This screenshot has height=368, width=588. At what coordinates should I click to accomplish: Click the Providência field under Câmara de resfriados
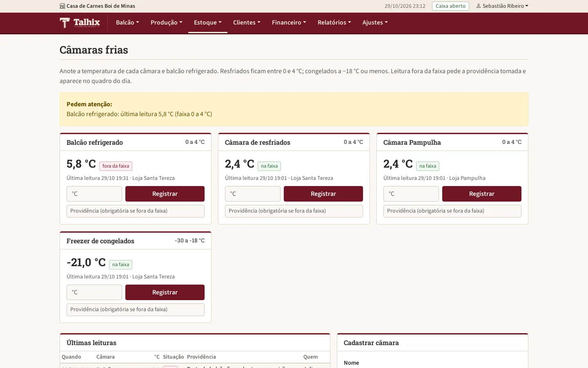pyautogui.click(x=294, y=211)
